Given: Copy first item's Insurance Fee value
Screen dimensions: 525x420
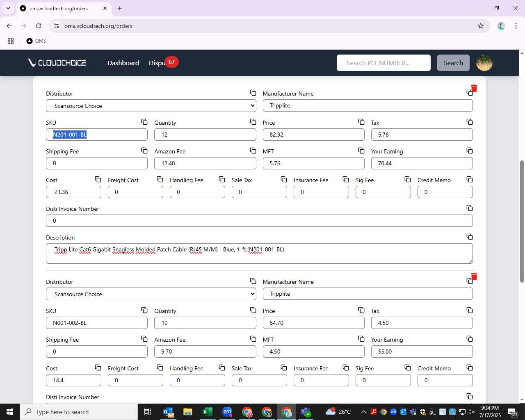Looking at the screenshot, I should pos(346,179).
